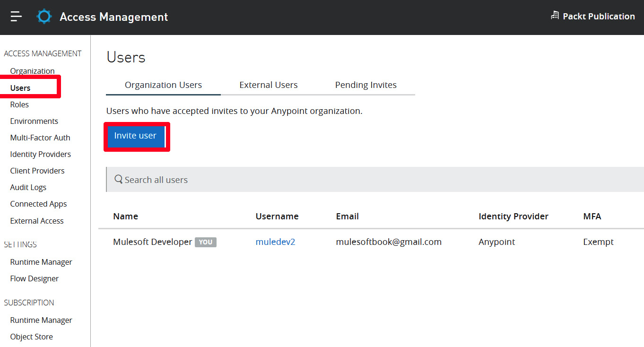Click the Invite user button
Screen dimensions: 644x347
[x=136, y=136]
